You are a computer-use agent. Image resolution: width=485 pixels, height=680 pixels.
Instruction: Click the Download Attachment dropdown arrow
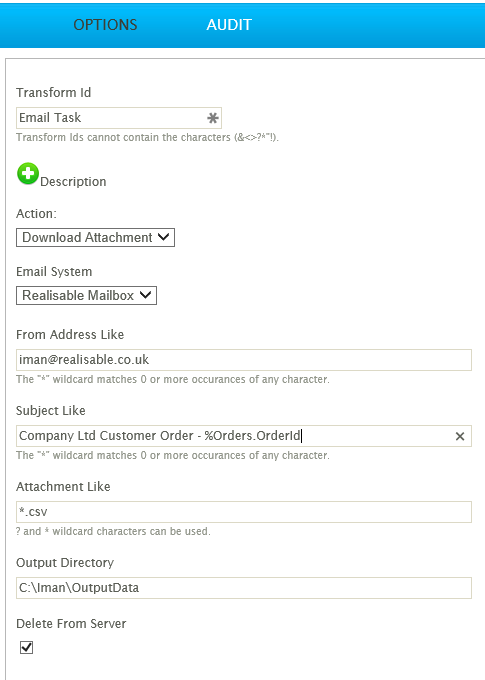[164, 237]
